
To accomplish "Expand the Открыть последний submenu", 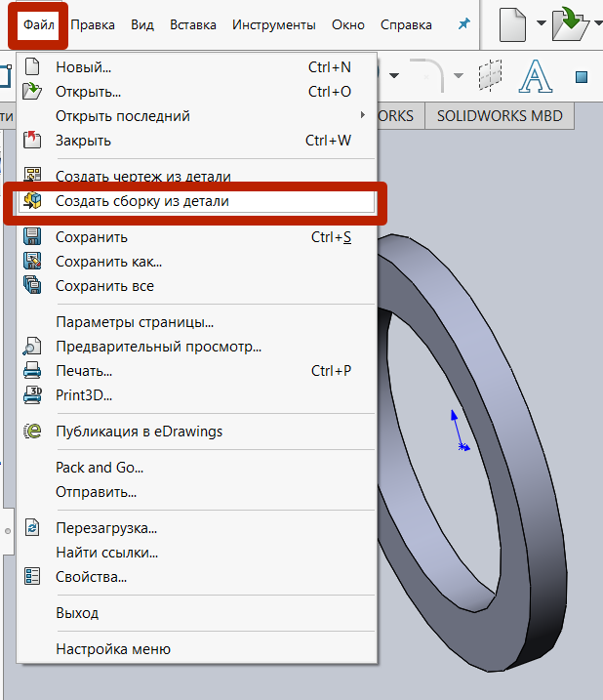I will 362,116.
